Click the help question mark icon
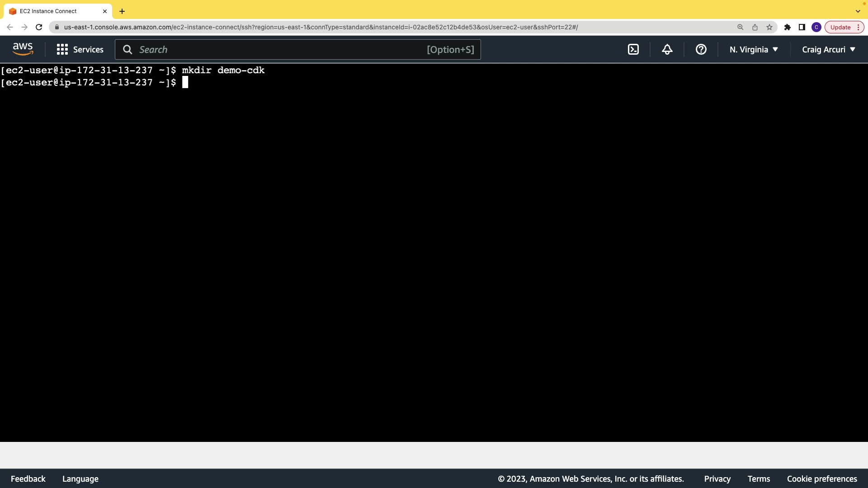The height and width of the screenshot is (488, 868). [701, 50]
